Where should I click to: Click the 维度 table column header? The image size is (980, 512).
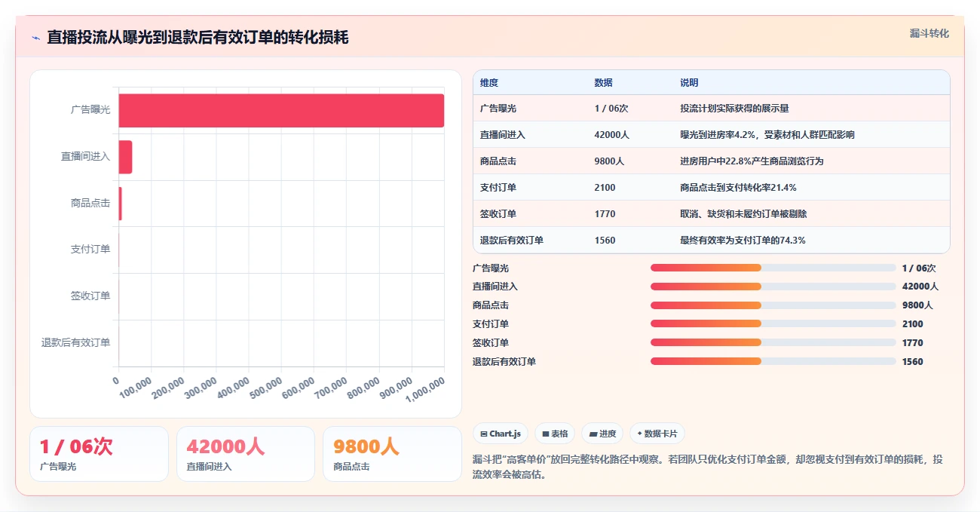(489, 83)
